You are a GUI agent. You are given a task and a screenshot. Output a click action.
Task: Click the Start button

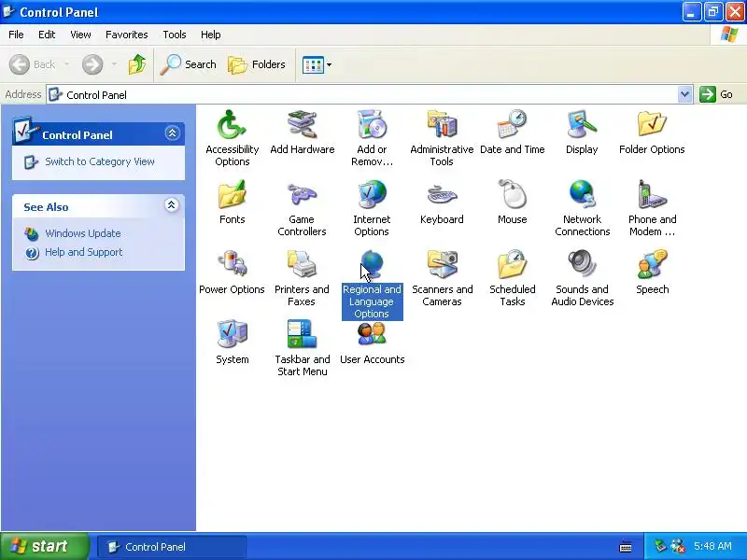[44, 546]
